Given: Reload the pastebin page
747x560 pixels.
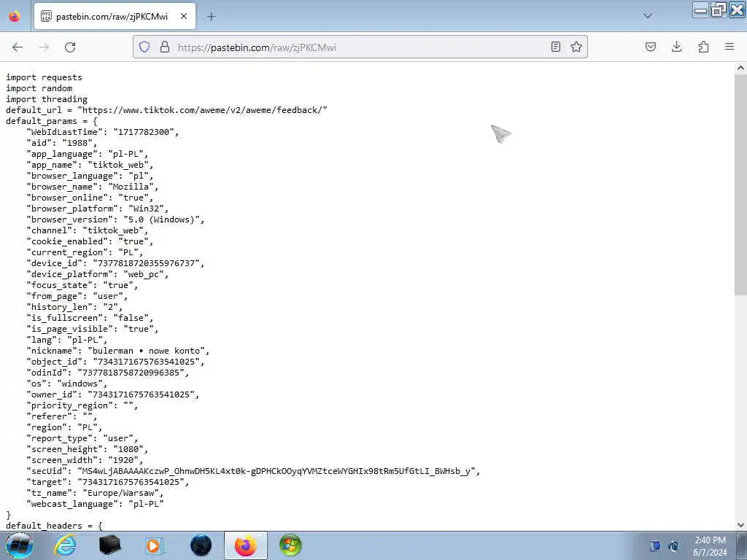Looking at the screenshot, I should point(70,47).
